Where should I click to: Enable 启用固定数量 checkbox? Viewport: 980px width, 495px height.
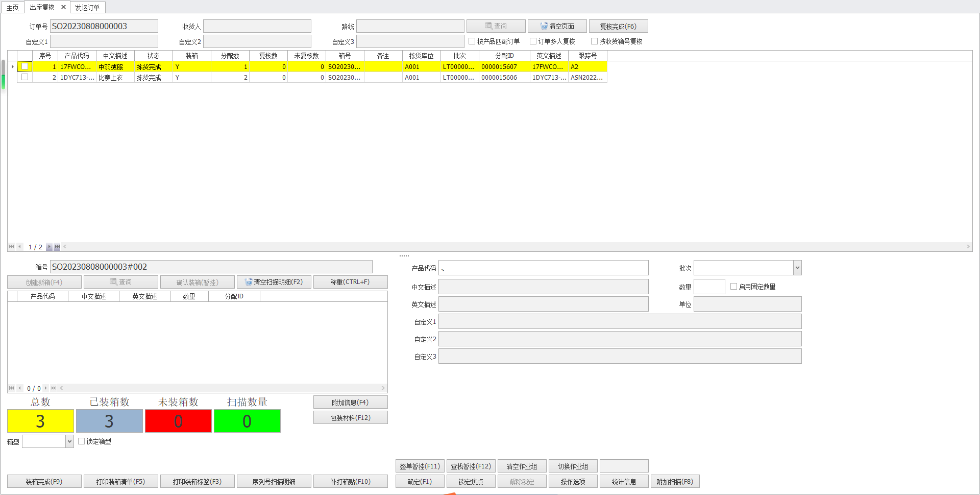[733, 287]
